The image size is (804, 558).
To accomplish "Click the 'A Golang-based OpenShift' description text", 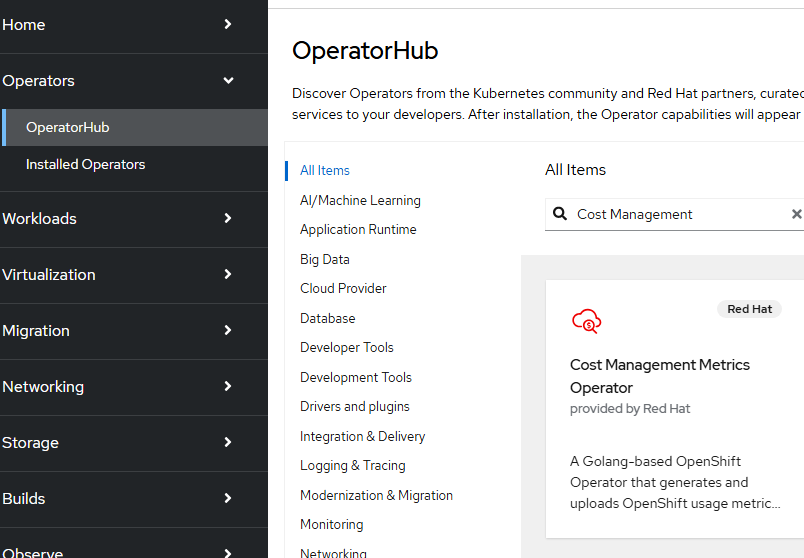I will [x=675, y=482].
